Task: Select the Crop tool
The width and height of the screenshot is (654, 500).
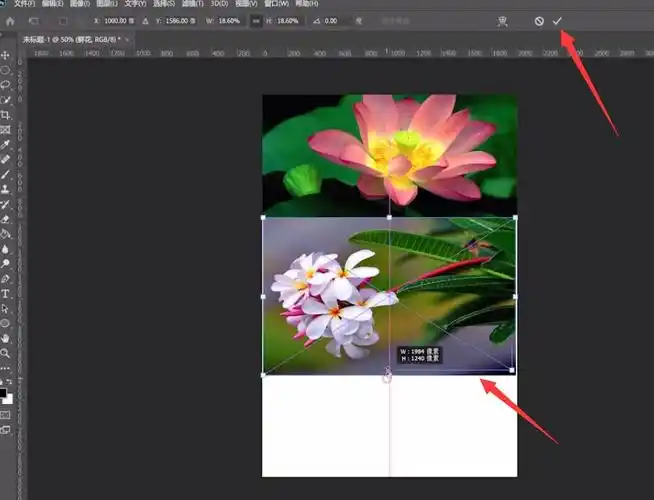Action: (x=6, y=114)
